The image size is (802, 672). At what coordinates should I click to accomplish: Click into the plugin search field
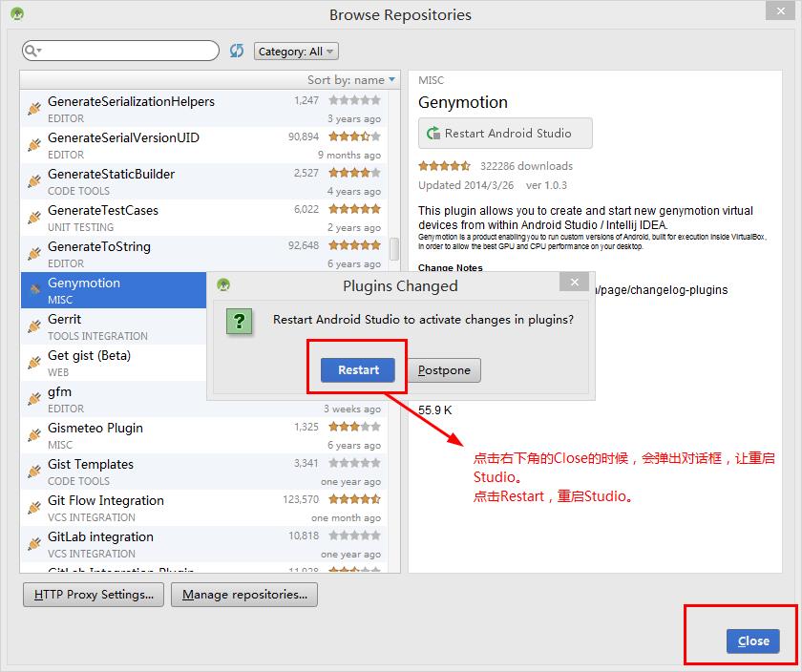pyautogui.click(x=120, y=51)
